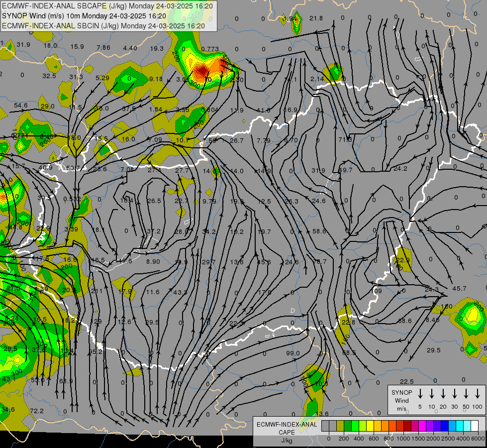Click the 54.6 value on the map
This screenshot has height=448, width=487.
tap(21, 106)
